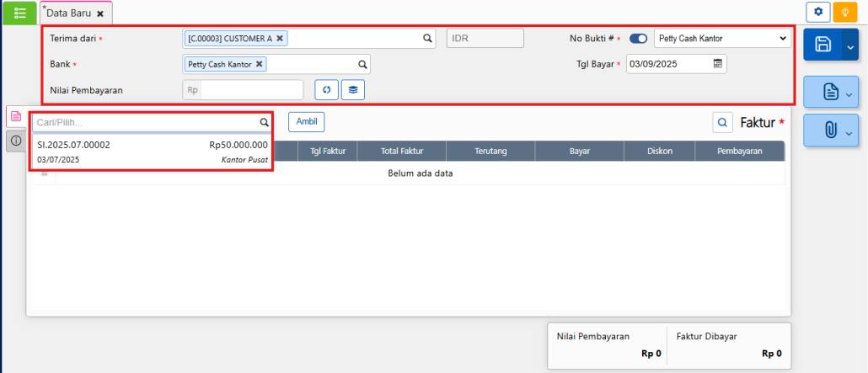Click the Nilai Pembayaran amount field
The width and height of the screenshot is (868, 373).
pos(251,89)
